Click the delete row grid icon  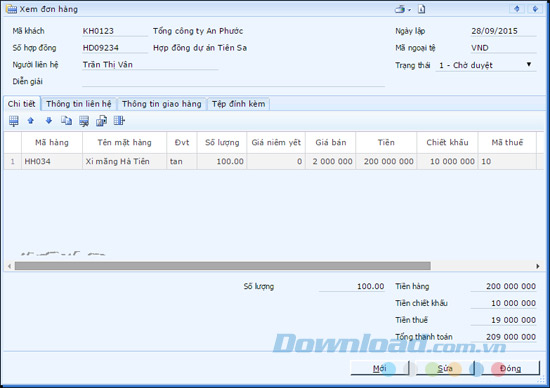click(84, 121)
